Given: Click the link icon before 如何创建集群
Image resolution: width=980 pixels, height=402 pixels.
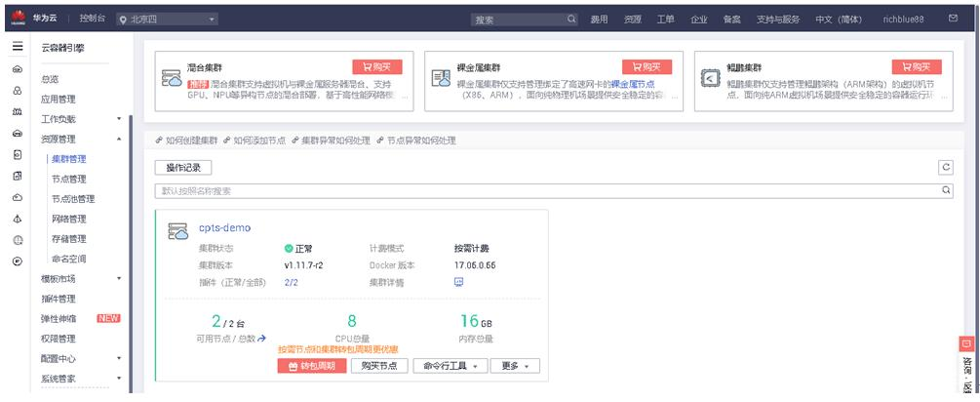Looking at the screenshot, I should (159, 141).
